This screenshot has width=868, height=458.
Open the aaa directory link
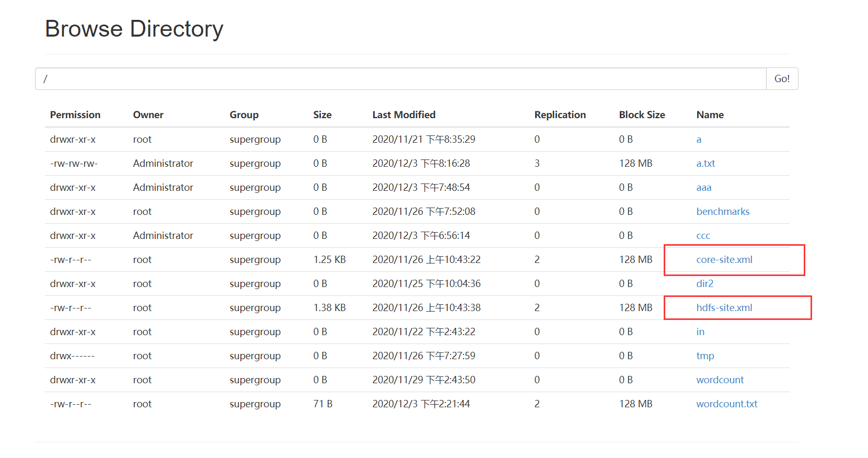[x=703, y=188]
